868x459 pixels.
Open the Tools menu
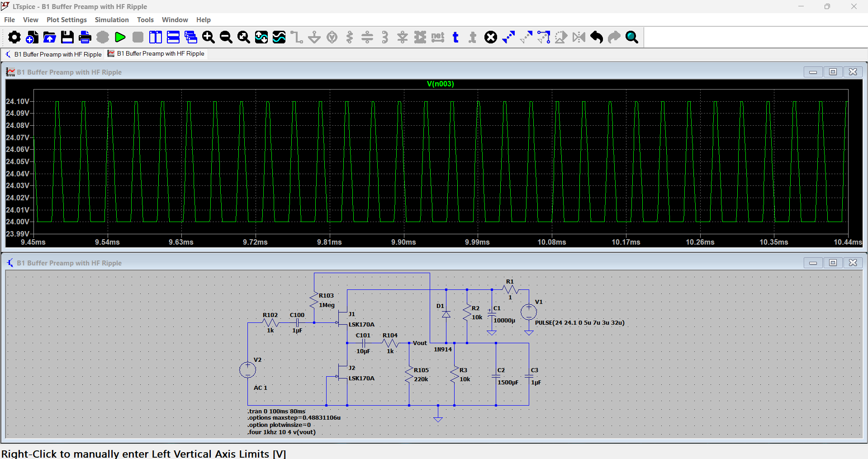click(145, 20)
